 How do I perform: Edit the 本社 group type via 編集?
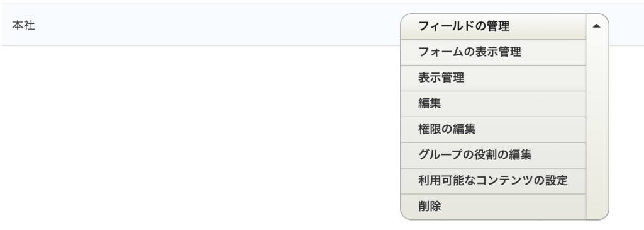click(x=430, y=104)
